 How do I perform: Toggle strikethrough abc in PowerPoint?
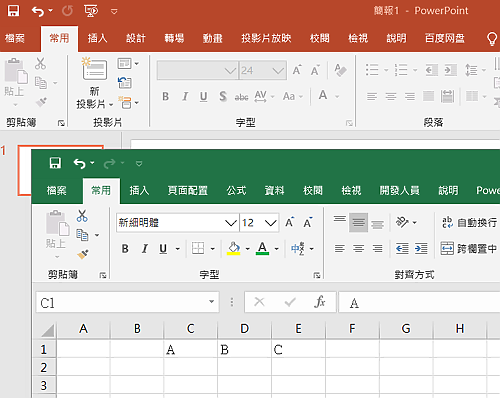[241, 97]
